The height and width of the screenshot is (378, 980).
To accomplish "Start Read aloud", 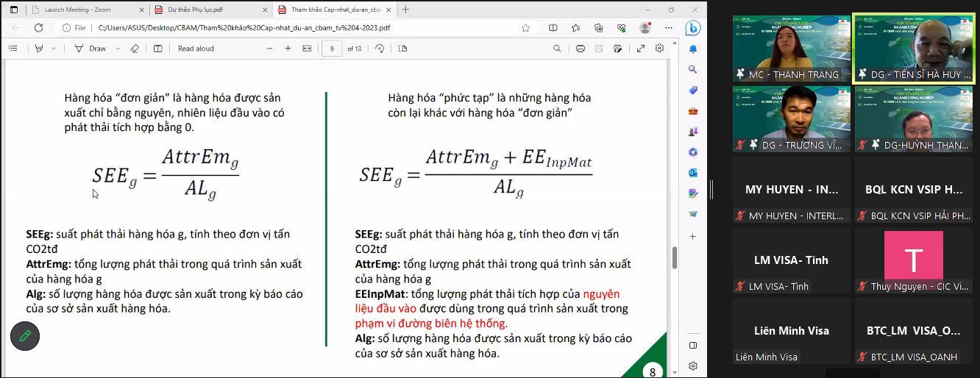I will pyautogui.click(x=196, y=49).
